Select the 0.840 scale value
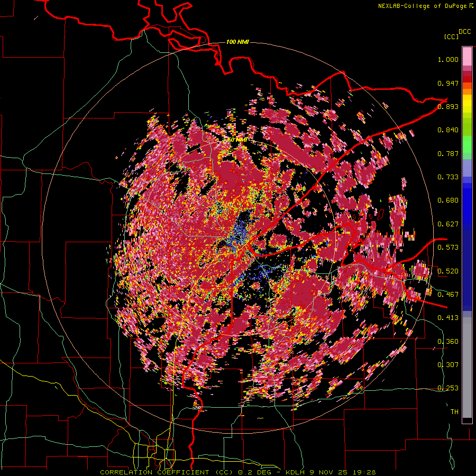Image resolution: width=476 pixels, height=476 pixels. [448, 130]
